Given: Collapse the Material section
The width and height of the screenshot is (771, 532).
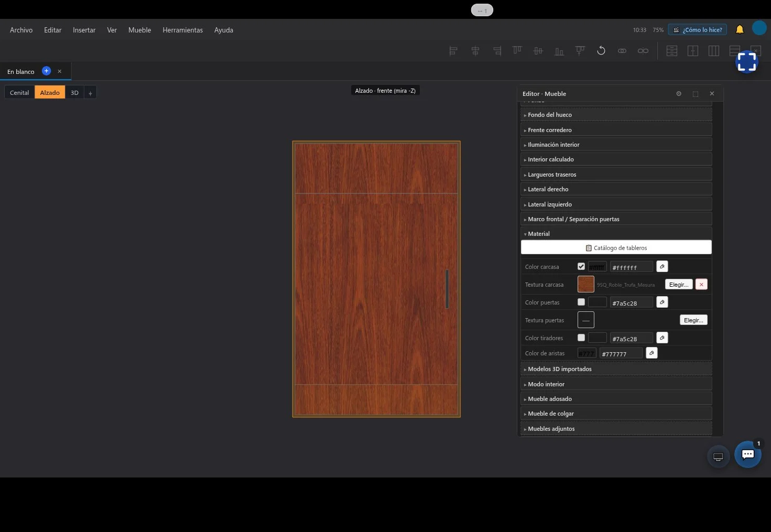Looking at the screenshot, I should point(616,234).
